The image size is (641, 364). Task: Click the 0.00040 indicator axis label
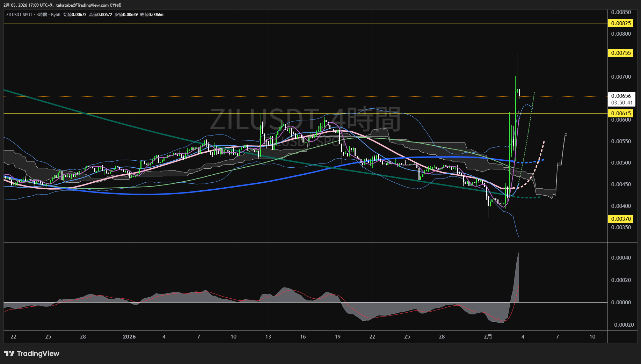click(x=621, y=258)
